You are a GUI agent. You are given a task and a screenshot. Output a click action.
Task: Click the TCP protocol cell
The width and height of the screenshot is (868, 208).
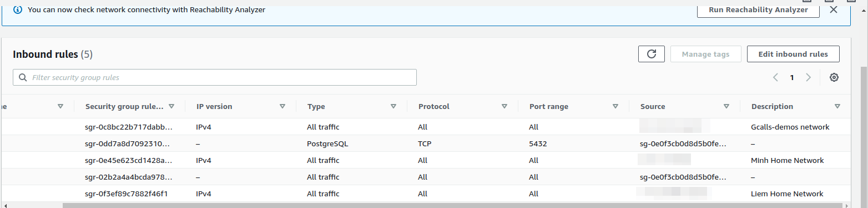[x=425, y=143]
